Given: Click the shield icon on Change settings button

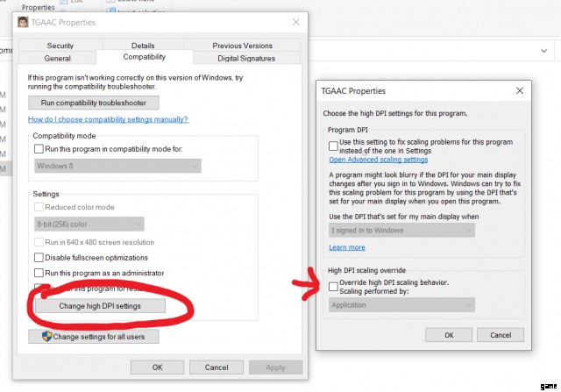Looking at the screenshot, I should (x=47, y=336).
